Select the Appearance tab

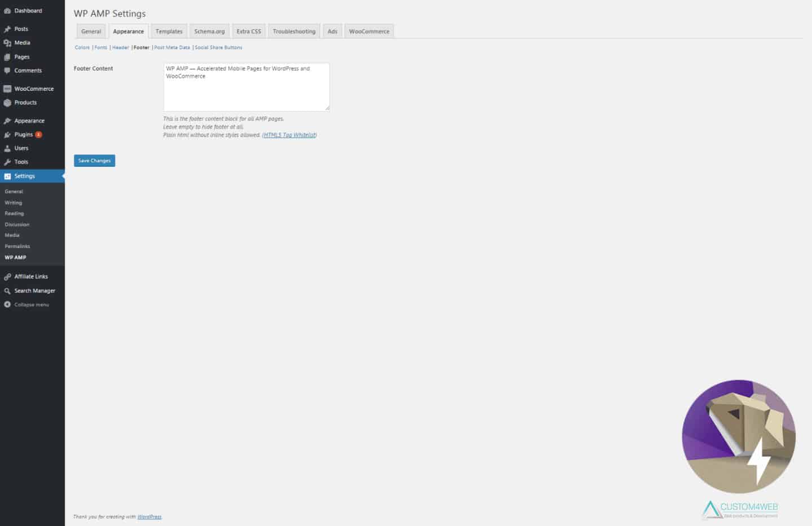[129, 32]
